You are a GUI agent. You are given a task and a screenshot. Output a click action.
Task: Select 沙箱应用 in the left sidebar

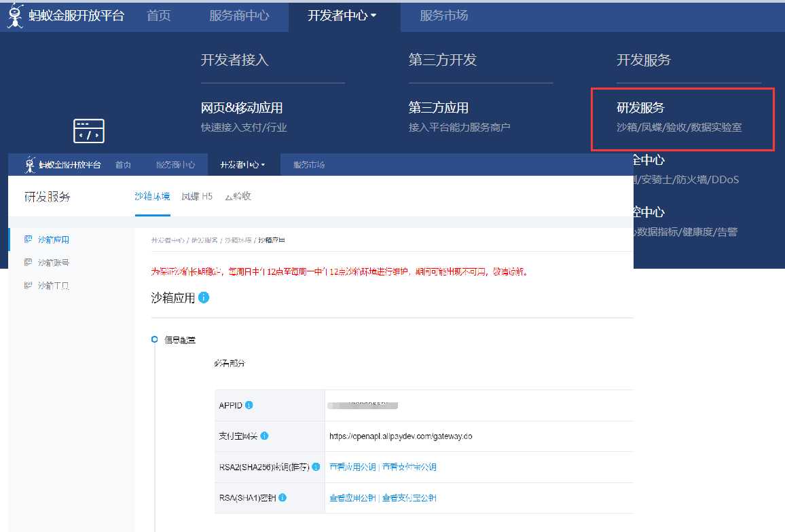point(54,240)
